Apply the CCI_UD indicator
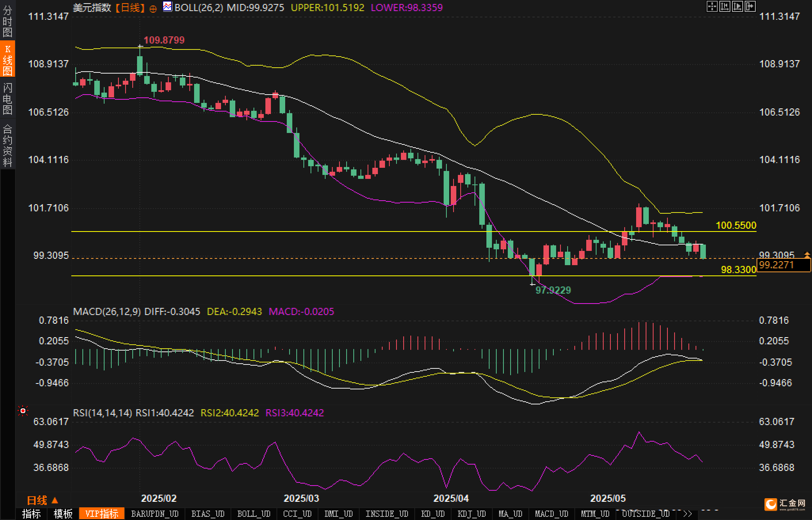This screenshot has height=520, width=812. click(297, 514)
